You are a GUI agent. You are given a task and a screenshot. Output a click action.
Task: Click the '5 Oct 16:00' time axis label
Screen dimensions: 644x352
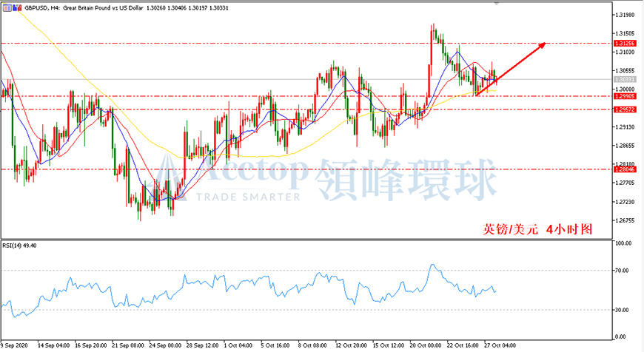tap(275, 345)
